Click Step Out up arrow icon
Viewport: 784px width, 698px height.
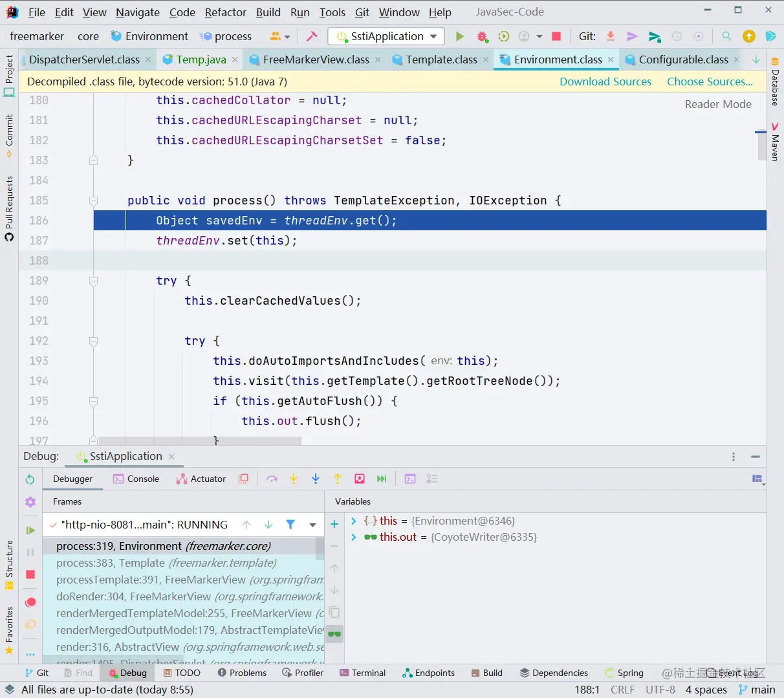[338, 479]
